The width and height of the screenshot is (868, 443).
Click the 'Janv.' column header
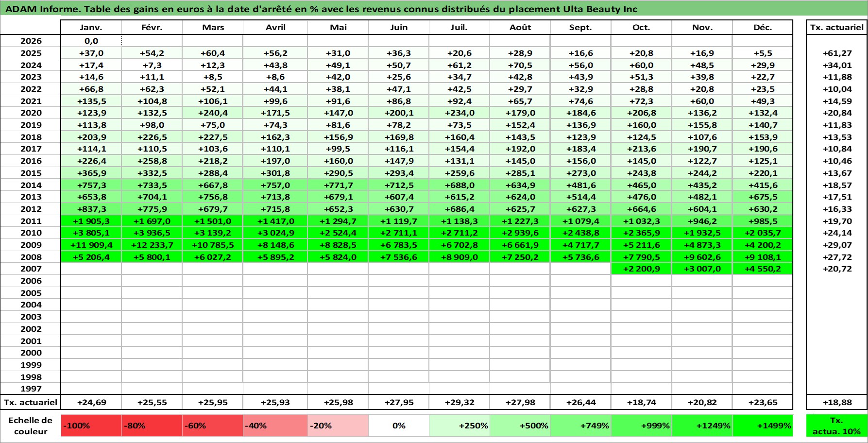click(x=91, y=28)
